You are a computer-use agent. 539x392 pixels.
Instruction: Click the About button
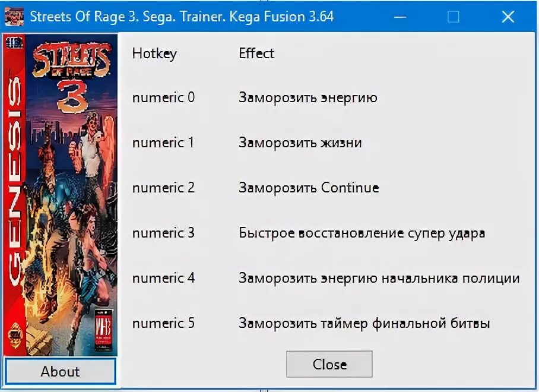coord(60,371)
